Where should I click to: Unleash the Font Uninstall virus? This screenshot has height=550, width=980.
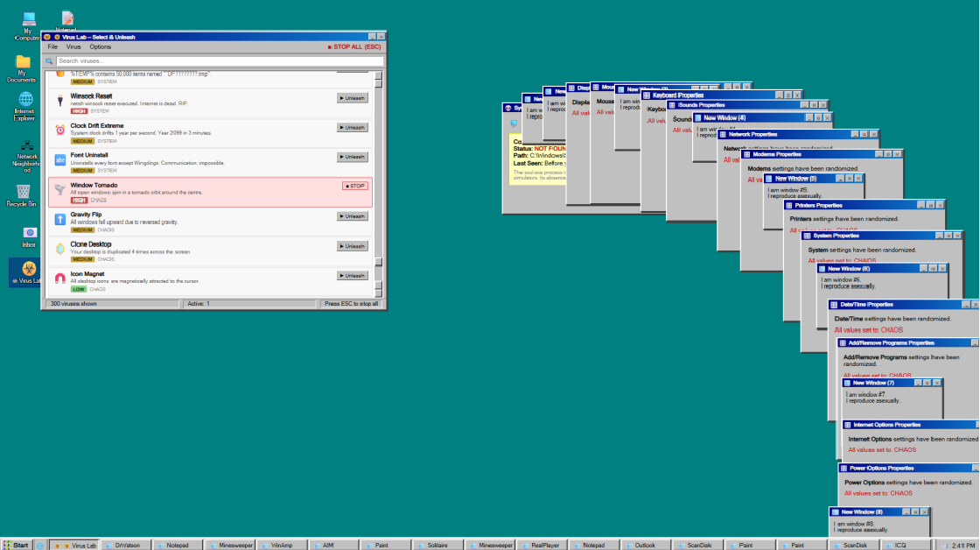coord(352,157)
